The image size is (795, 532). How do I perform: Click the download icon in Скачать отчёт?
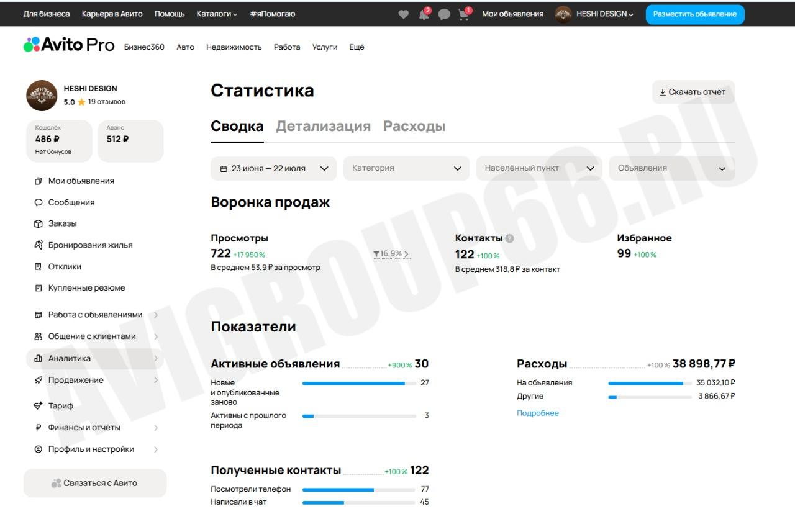(x=663, y=92)
